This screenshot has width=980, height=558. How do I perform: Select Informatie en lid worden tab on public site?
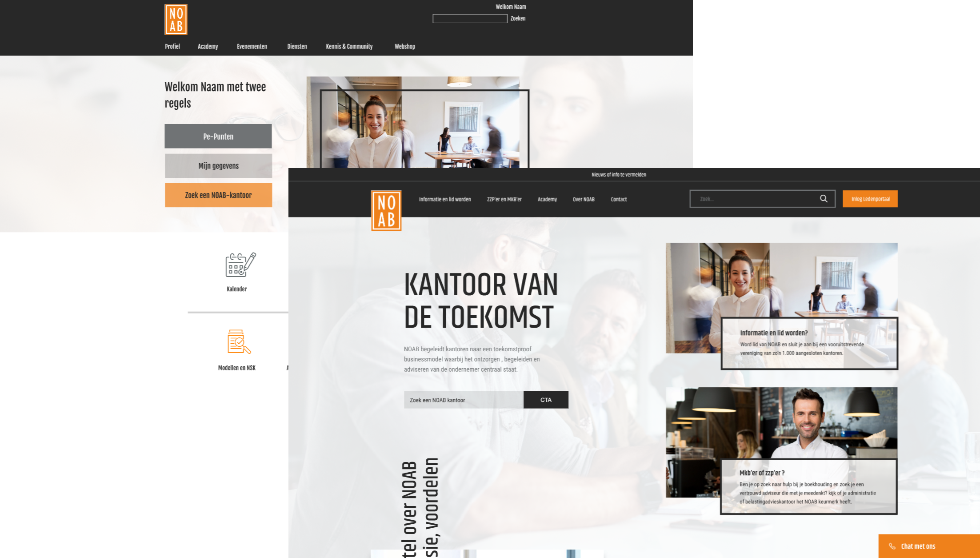point(444,199)
